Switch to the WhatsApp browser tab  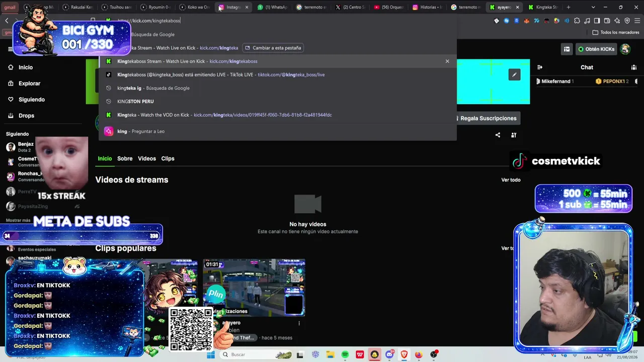[x=272, y=7]
